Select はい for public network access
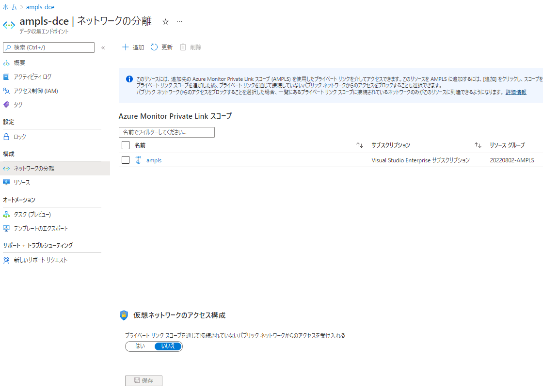Viewport: 543px width, 392px height. [140, 346]
